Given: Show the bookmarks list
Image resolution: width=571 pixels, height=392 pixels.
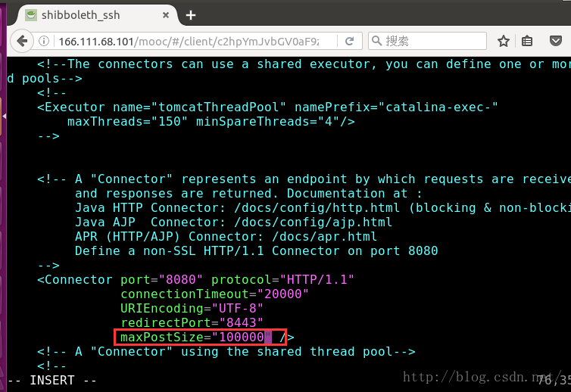Looking at the screenshot, I should (527, 41).
